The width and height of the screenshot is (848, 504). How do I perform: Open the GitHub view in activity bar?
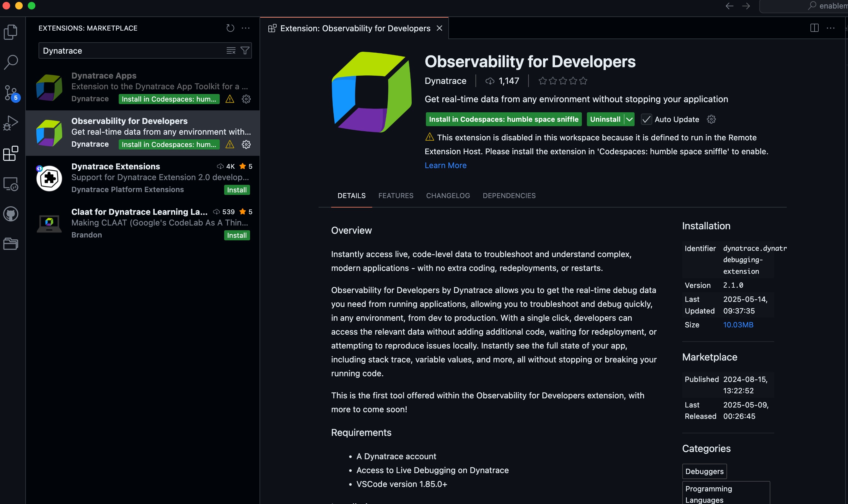click(x=10, y=214)
